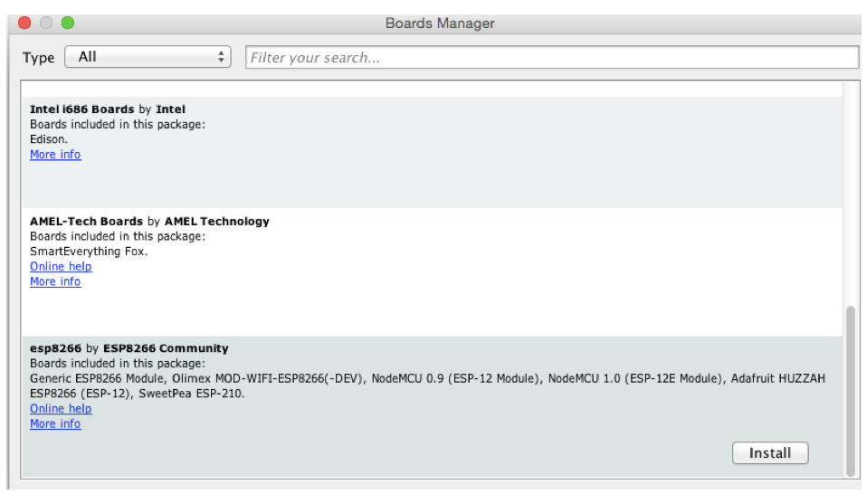Image resolution: width=867 pixels, height=504 pixels.
Task: Open Online help link for esp8266 package
Action: coord(61,409)
